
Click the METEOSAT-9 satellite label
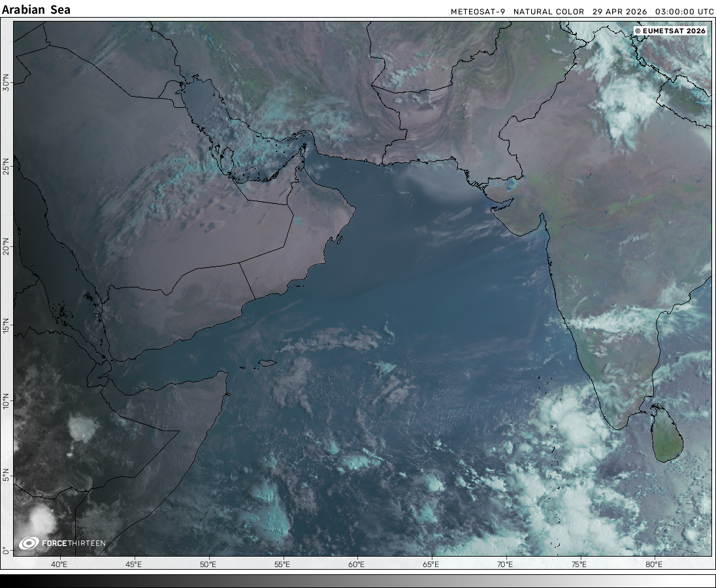click(x=478, y=12)
